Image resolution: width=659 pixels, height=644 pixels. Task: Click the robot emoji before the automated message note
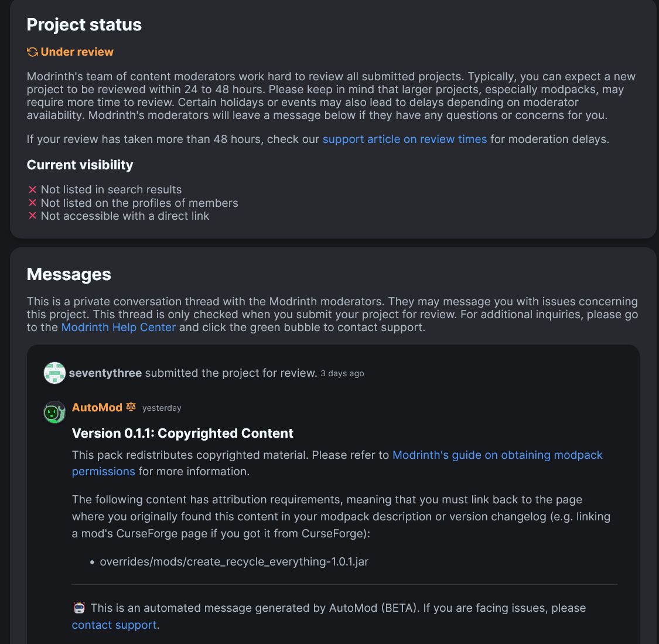(x=79, y=608)
